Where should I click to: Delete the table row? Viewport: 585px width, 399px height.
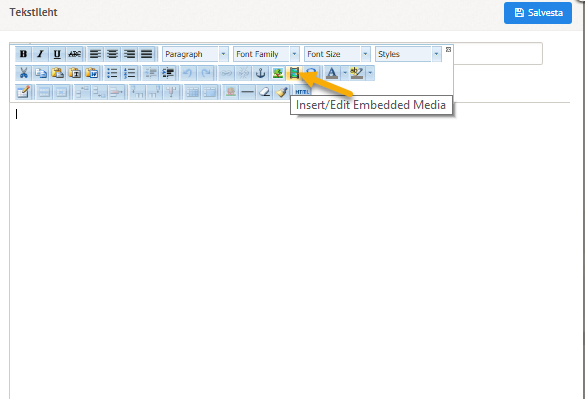click(116, 92)
